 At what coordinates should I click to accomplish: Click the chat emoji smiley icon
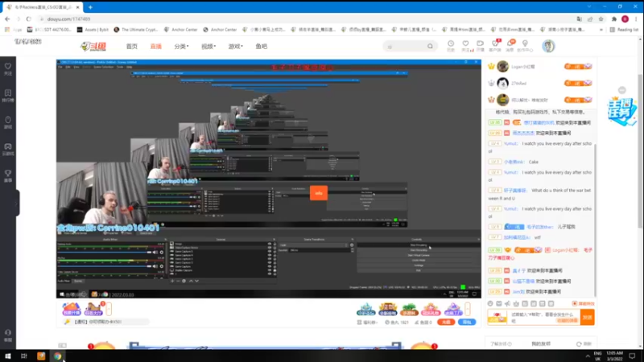point(490,304)
